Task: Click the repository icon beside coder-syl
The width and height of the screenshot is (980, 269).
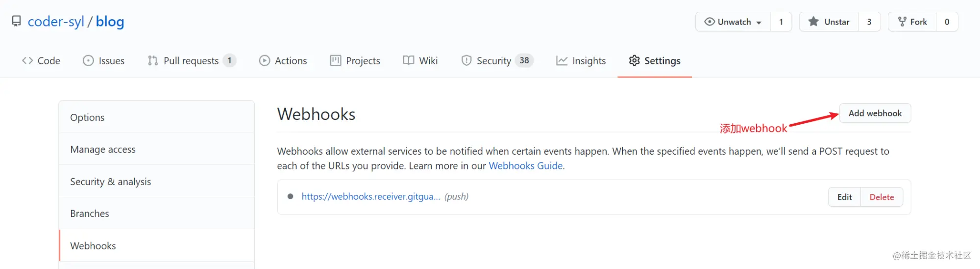Action: [x=17, y=22]
